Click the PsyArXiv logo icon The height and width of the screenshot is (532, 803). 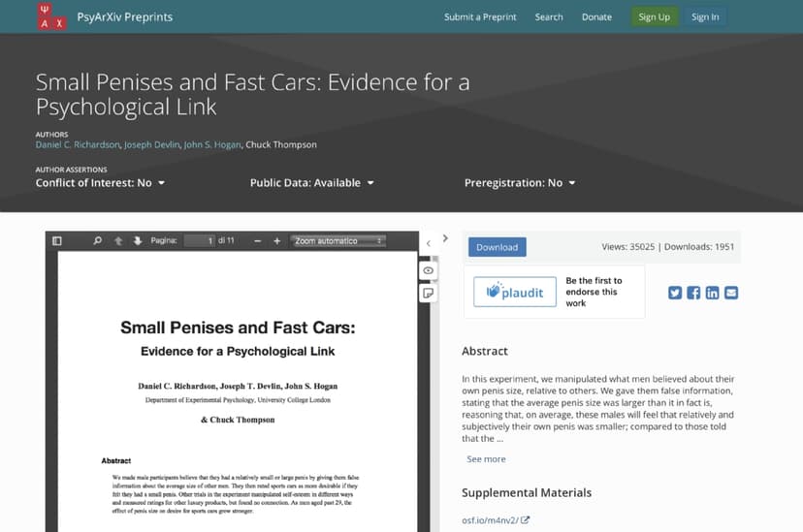[x=51, y=16]
